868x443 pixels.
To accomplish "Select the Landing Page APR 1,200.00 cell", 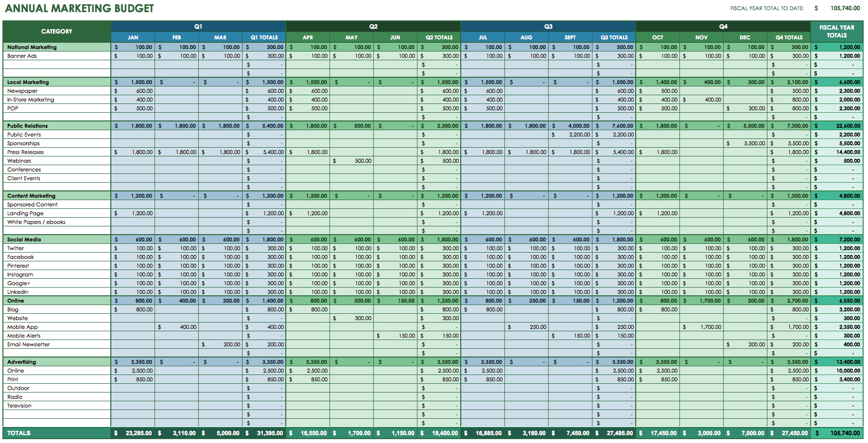I will [x=308, y=213].
